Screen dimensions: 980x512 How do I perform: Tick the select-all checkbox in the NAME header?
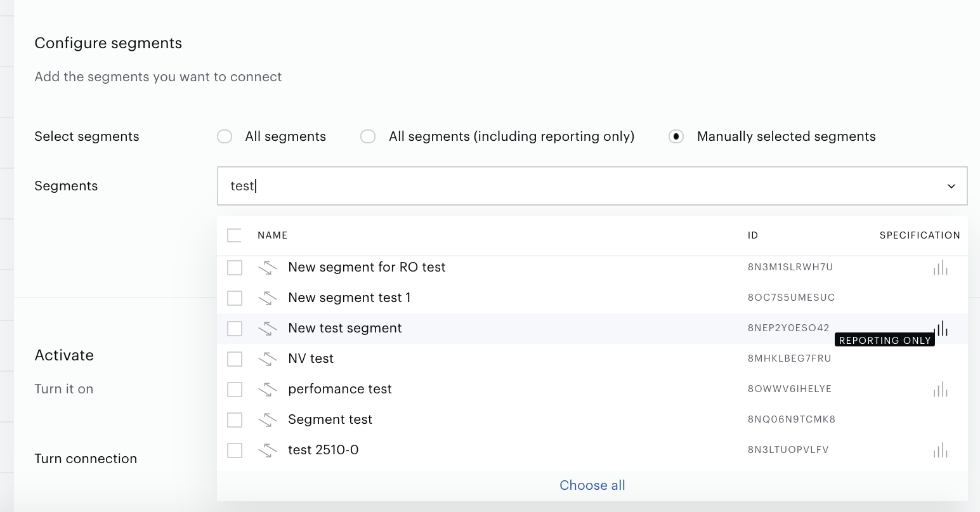click(x=235, y=235)
